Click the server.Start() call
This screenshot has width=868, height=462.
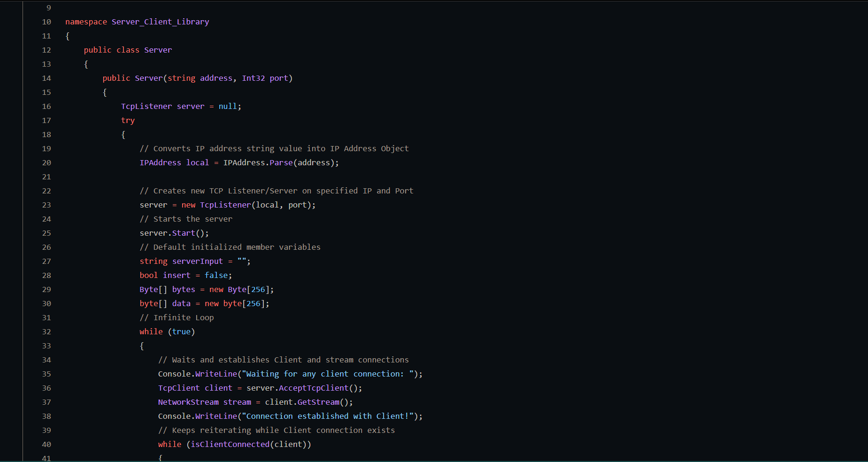click(174, 233)
